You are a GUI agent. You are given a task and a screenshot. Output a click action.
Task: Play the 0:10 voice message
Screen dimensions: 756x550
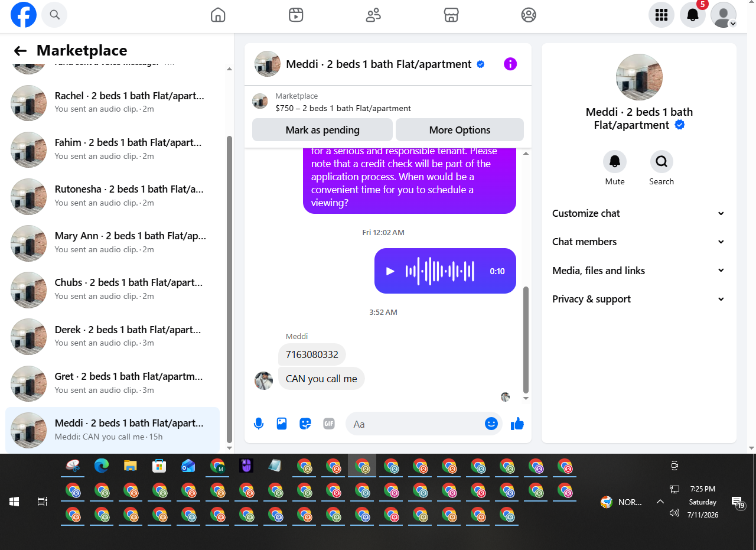coord(390,271)
